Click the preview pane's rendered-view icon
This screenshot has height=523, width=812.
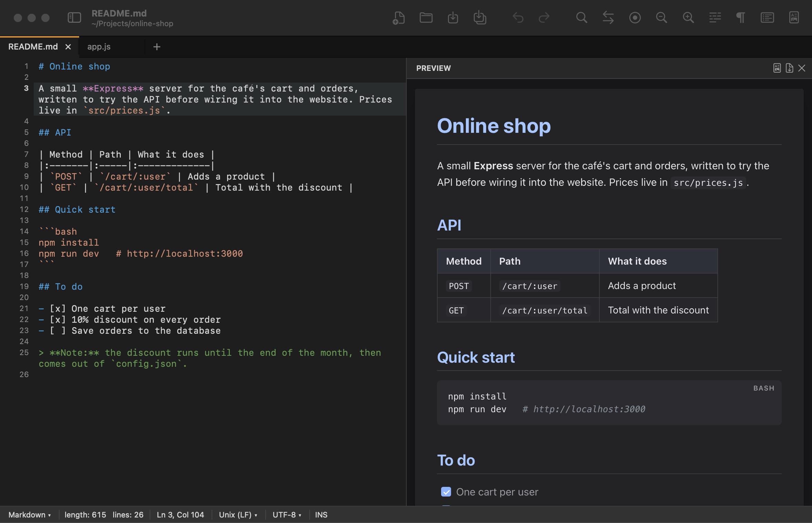point(777,68)
